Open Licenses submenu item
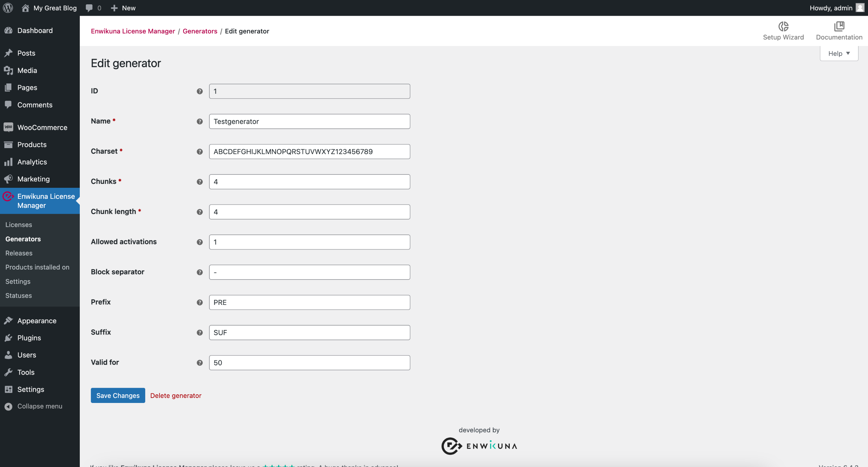The height and width of the screenshot is (467, 868). (19, 224)
